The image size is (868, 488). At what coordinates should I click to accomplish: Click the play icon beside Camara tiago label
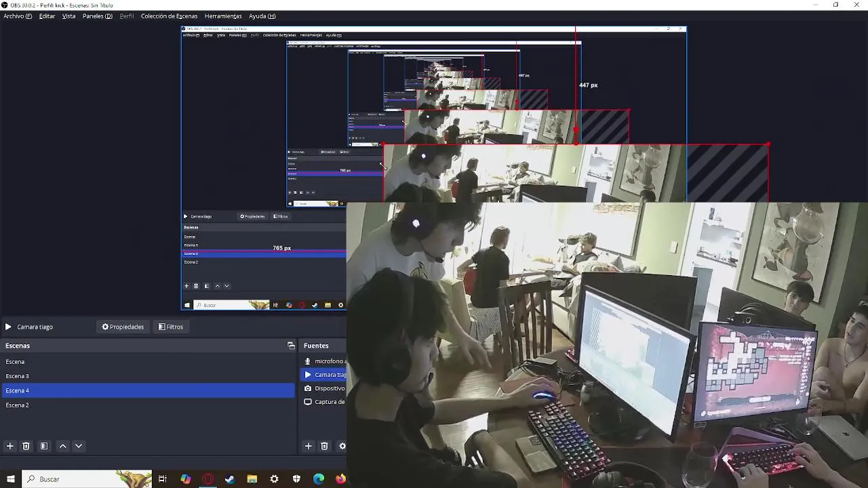[x=8, y=327]
